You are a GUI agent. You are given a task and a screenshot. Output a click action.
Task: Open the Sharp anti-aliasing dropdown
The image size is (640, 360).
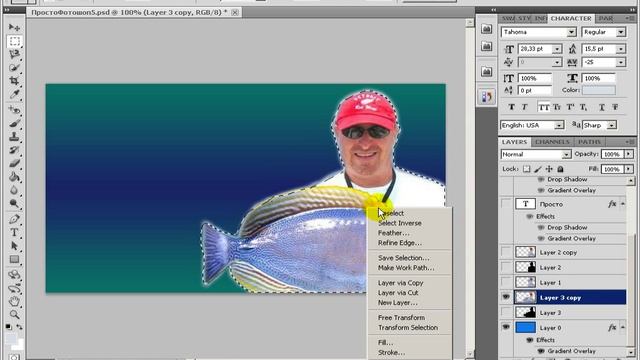pos(611,125)
